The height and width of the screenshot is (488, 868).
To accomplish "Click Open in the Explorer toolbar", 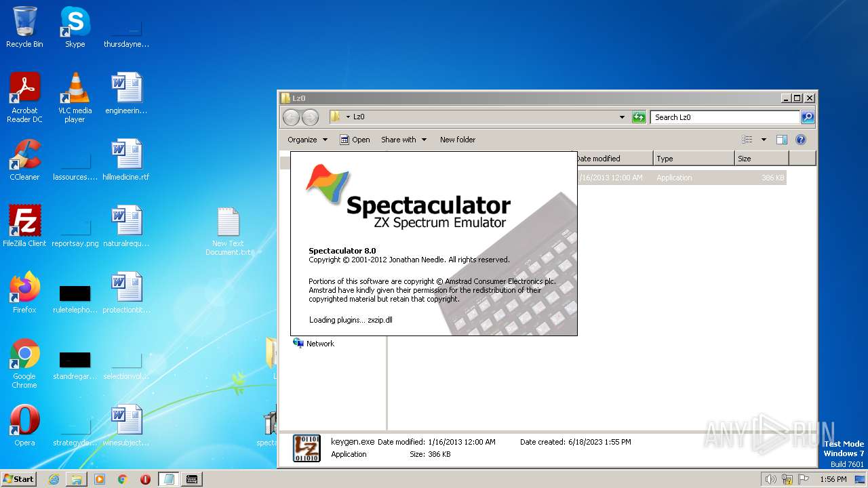I will tap(355, 140).
